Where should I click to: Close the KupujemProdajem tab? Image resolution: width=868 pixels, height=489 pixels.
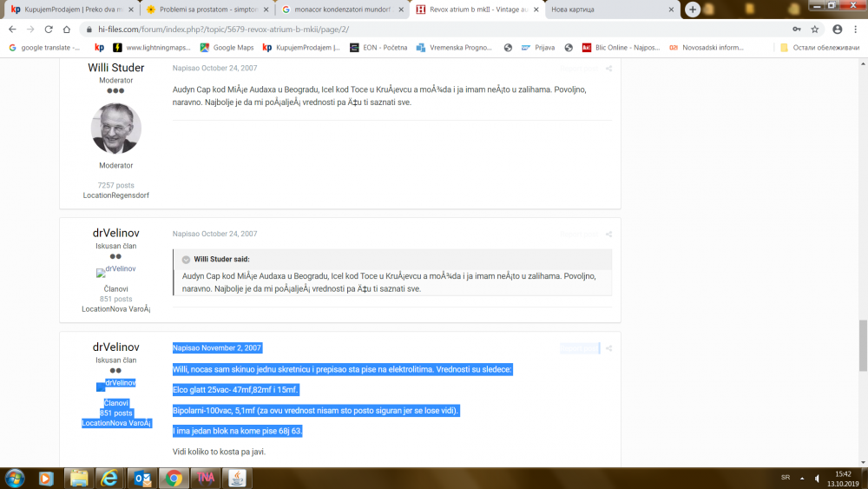131,10
